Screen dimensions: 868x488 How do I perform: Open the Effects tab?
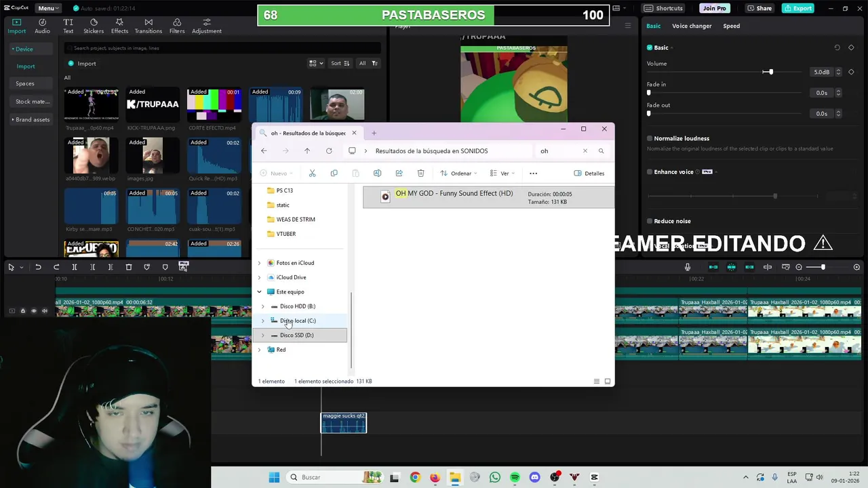[x=119, y=26]
